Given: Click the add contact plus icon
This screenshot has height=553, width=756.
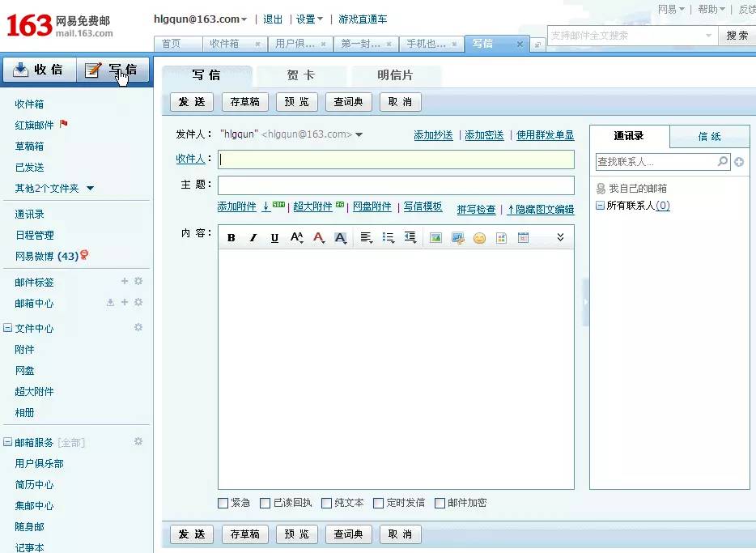Looking at the screenshot, I should click(739, 163).
